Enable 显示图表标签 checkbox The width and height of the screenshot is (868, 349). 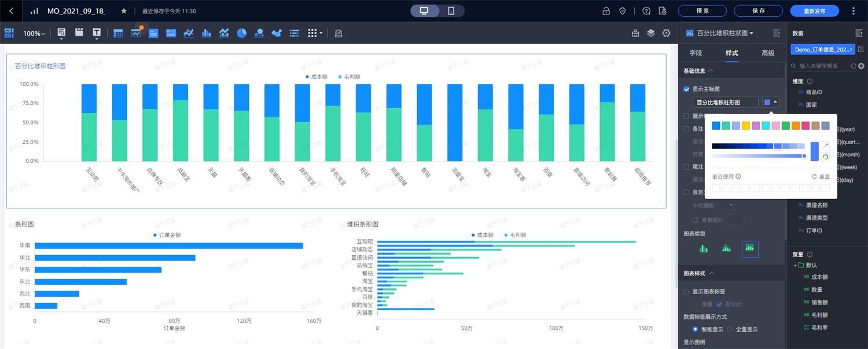point(686,292)
